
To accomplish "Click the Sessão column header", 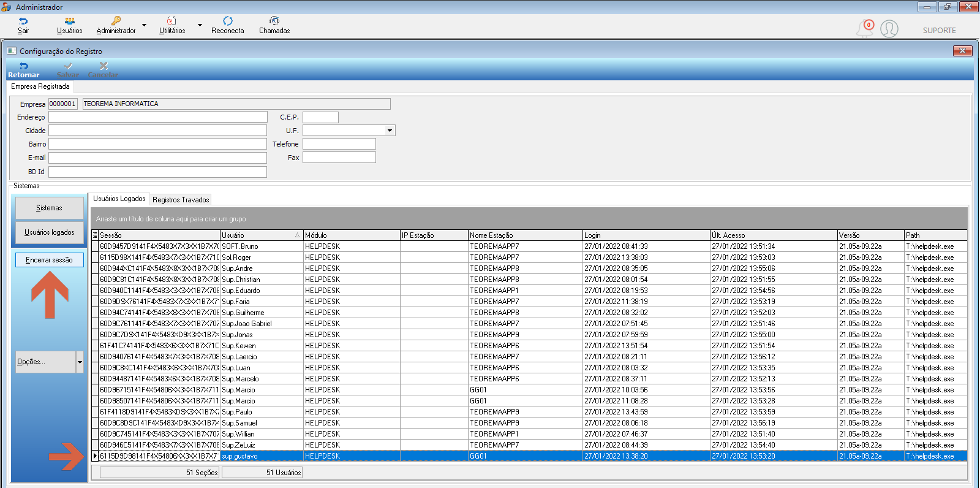I will [159, 235].
